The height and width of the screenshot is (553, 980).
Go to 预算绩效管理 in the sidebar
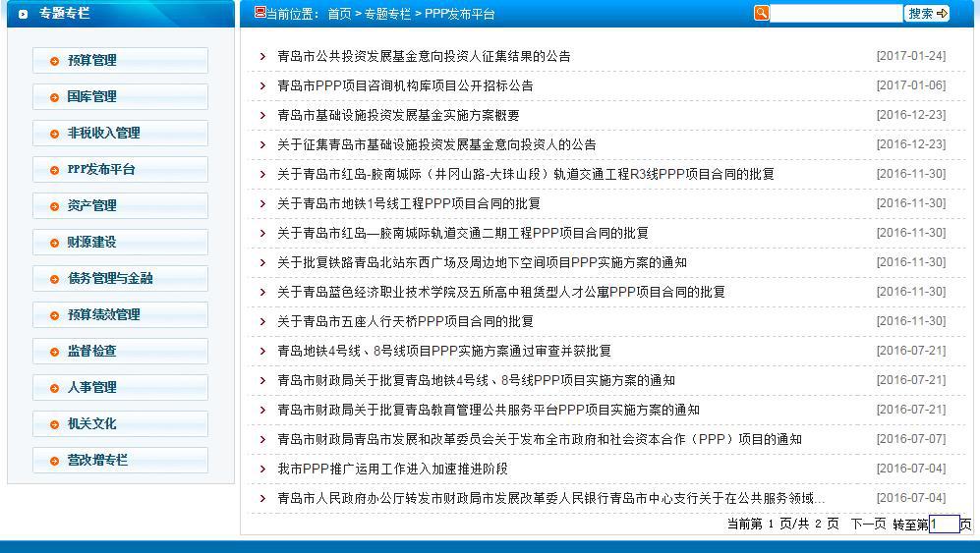pos(103,315)
